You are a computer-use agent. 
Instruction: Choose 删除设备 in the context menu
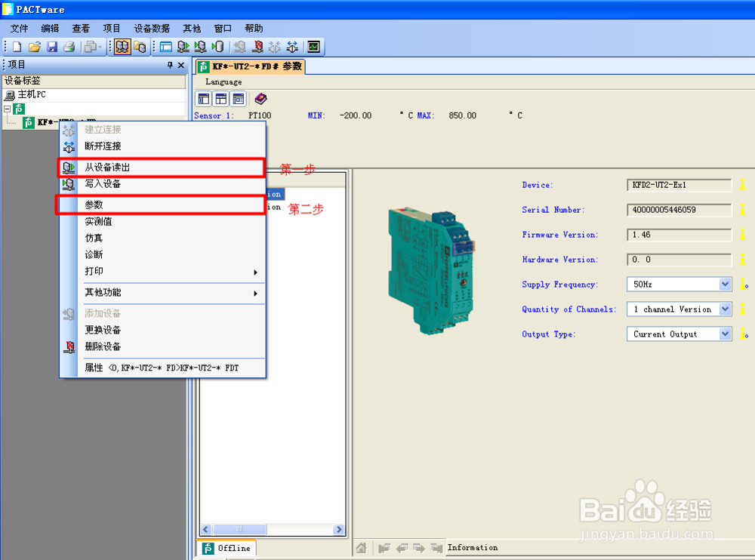(163, 346)
